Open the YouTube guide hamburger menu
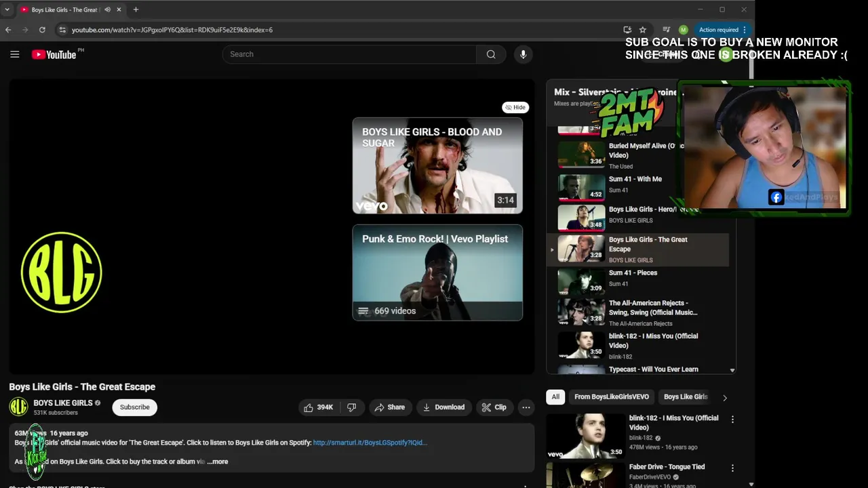 pyautogui.click(x=14, y=54)
